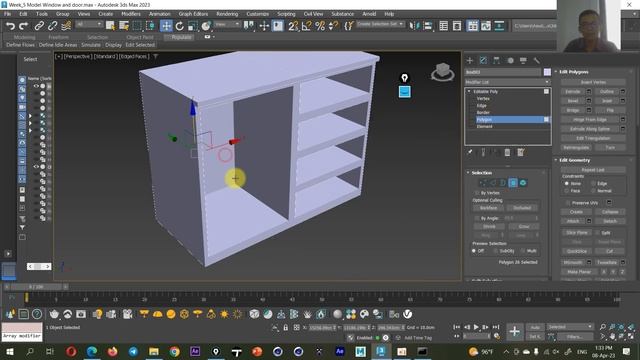Toggle the Angle Snap icon
This screenshot has width=640, height=360.
click(x=307, y=26)
